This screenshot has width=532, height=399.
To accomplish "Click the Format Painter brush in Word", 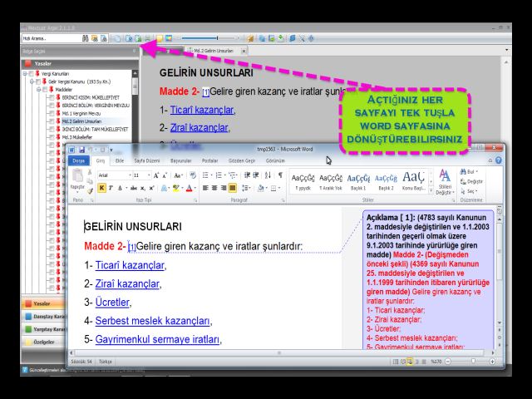I will pos(90,191).
